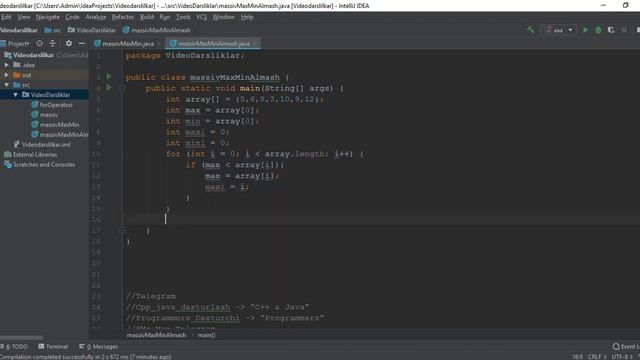Collapse the VideoDarsliklar package
Image resolution: width=640 pixels, height=360 pixels.
click(16, 95)
